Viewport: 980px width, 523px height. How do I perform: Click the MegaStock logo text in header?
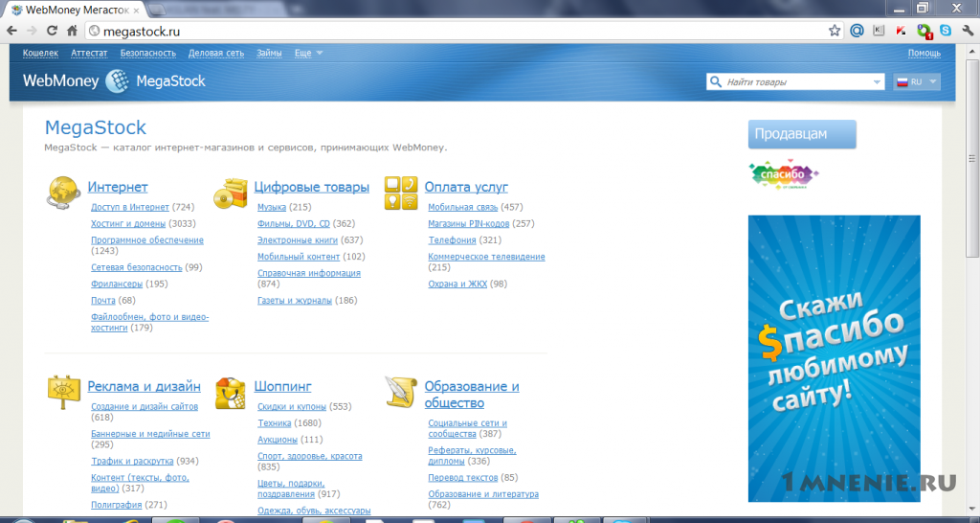[170, 81]
